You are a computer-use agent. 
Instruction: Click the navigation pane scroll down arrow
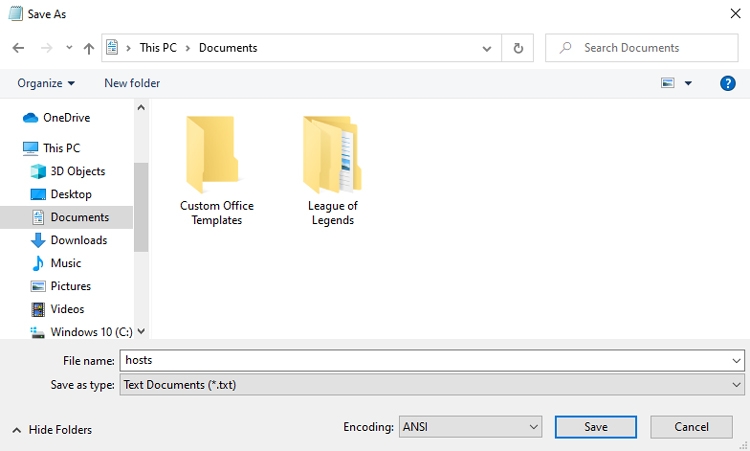pyautogui.click(x=141, y=331)
